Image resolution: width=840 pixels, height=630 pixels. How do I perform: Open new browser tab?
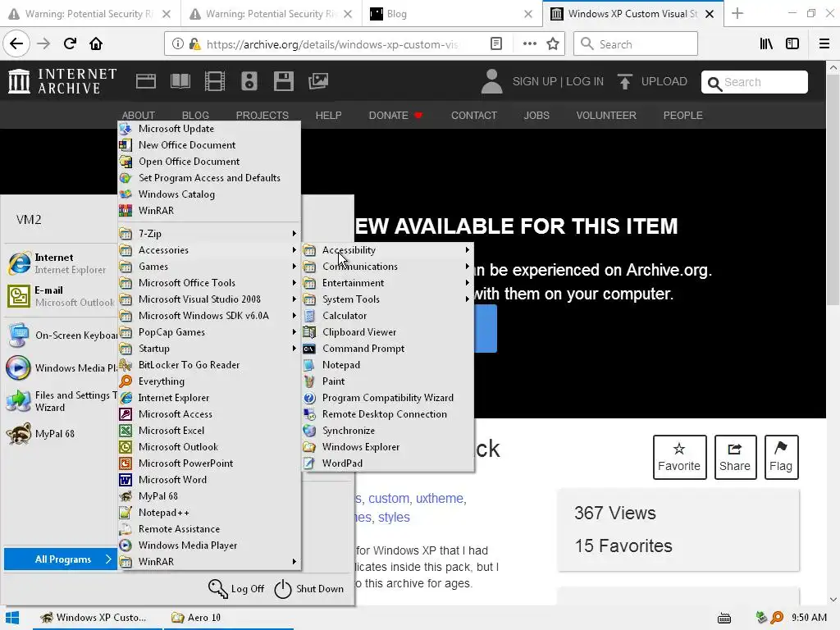[x=737, y=13]
